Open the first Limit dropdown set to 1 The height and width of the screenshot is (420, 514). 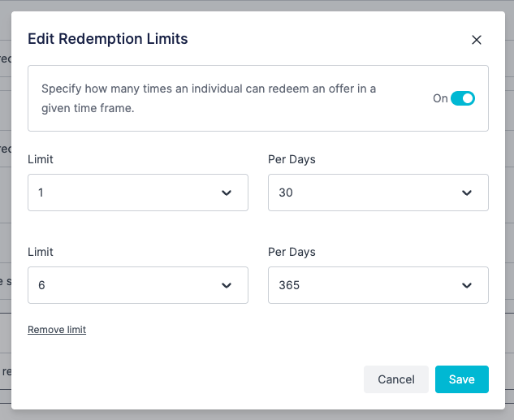(x=138, y=193)
